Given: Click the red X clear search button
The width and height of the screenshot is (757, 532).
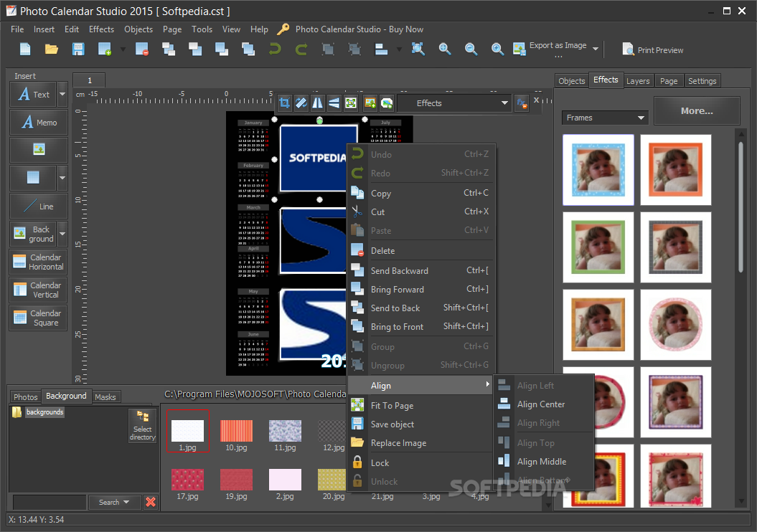Looking at the screenshot, I should click(x=151, y=502).
